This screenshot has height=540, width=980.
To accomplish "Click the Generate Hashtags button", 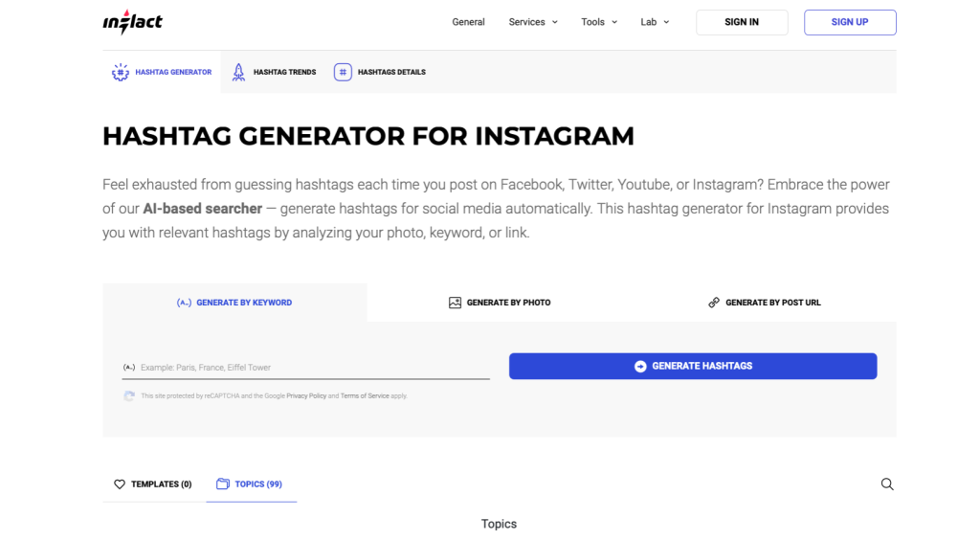I will [x=693, y=367].
